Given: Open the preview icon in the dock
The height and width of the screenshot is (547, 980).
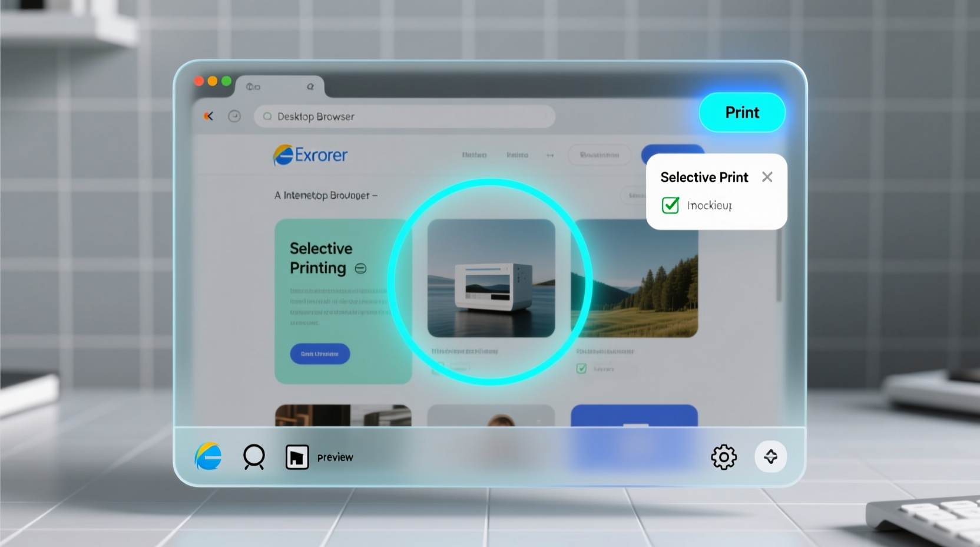Looking at the screenshot, I should 297,457.
